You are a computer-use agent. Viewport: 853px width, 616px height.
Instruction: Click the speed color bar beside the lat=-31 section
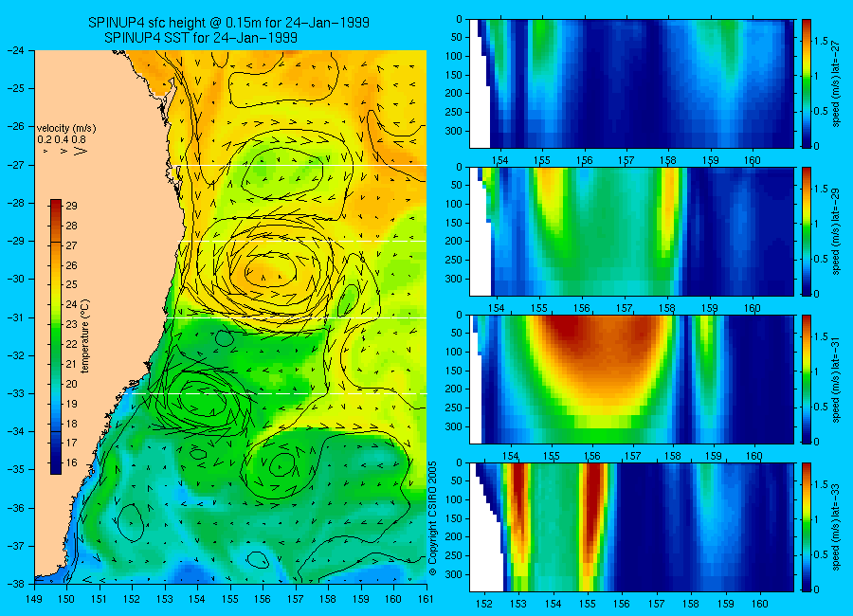tap(806, 379)
